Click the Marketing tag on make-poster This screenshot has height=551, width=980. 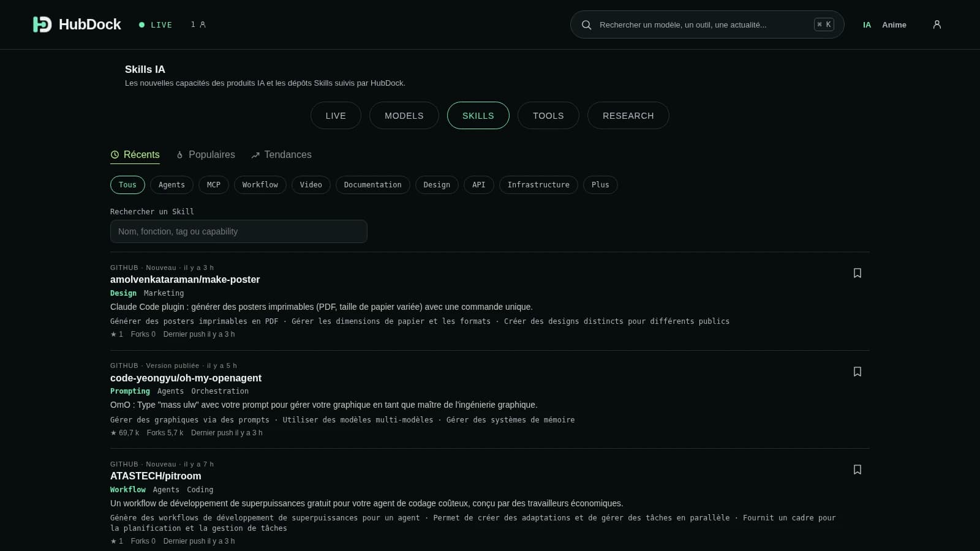coord(164,293)
